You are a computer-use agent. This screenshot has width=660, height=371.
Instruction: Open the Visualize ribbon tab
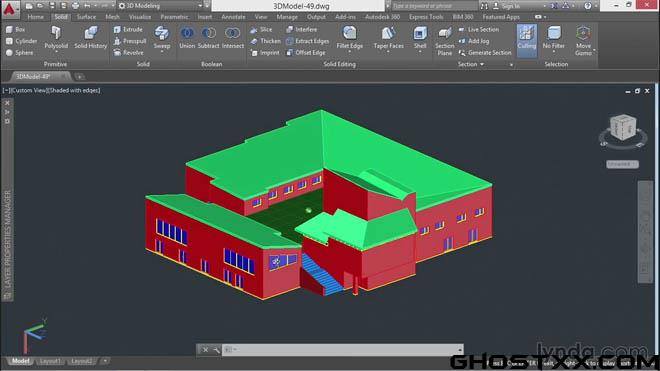pyautogui.click(x=140, y=17)
